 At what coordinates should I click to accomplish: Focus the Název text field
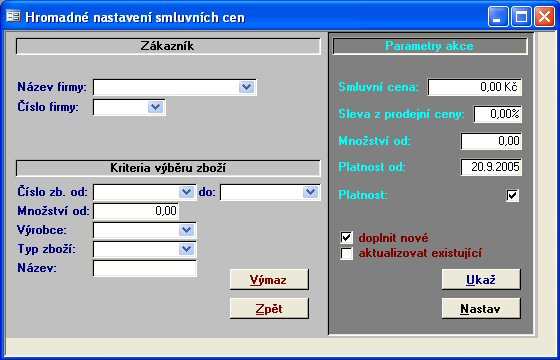[x=145, y=268]
